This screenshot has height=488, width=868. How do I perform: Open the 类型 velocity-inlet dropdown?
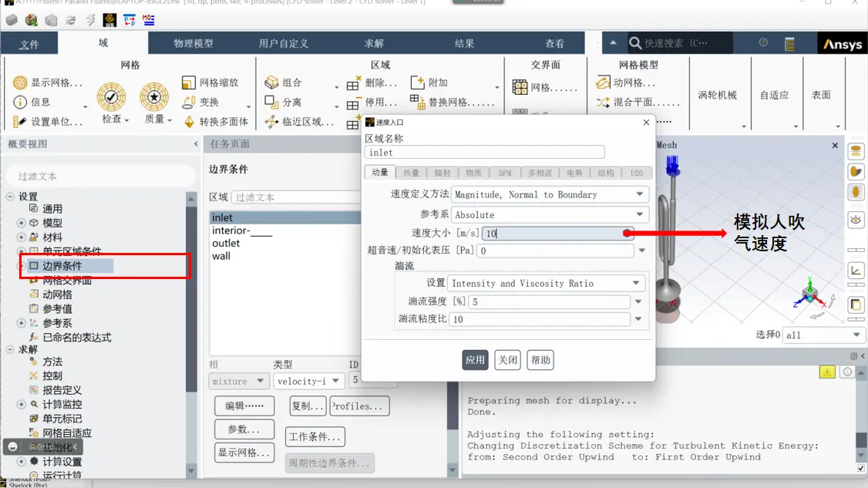308,381
